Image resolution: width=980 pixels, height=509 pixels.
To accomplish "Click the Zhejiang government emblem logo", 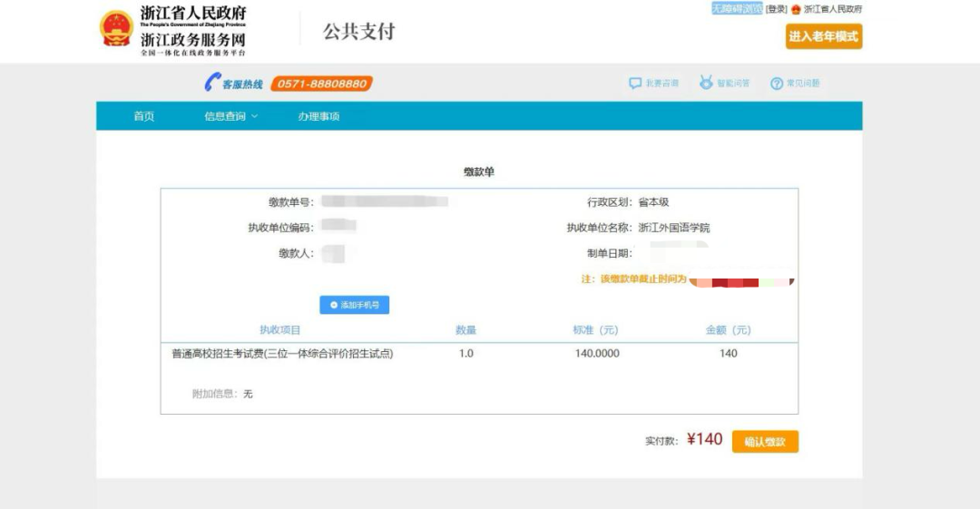I will (116, 29).
